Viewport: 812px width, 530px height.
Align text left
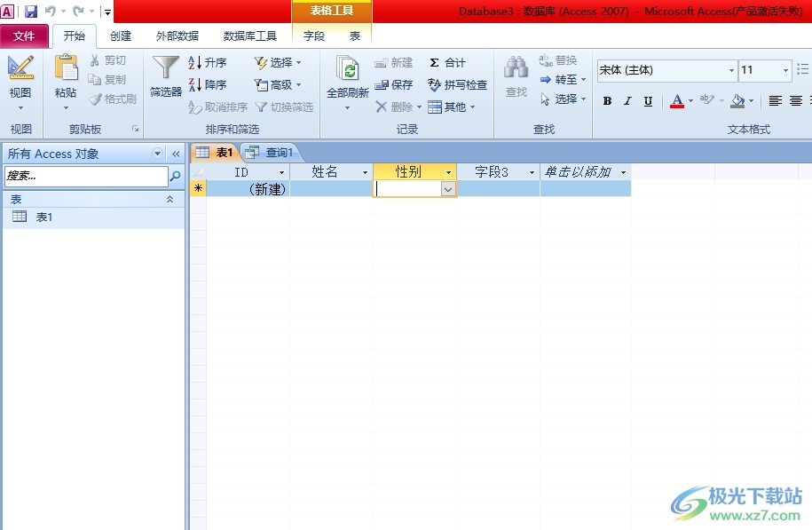pyautogui.click(x=776, y=101)
